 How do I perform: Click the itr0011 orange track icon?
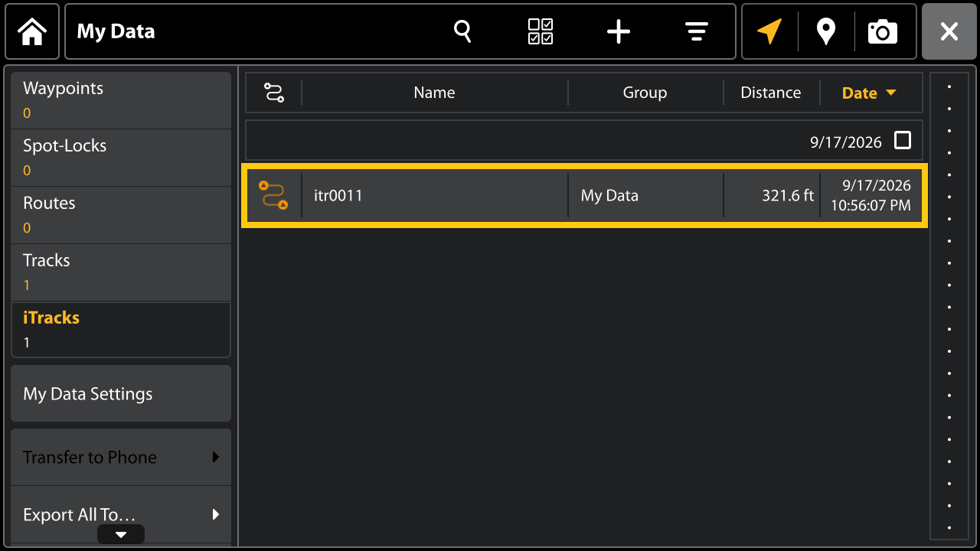click(273, 195)
